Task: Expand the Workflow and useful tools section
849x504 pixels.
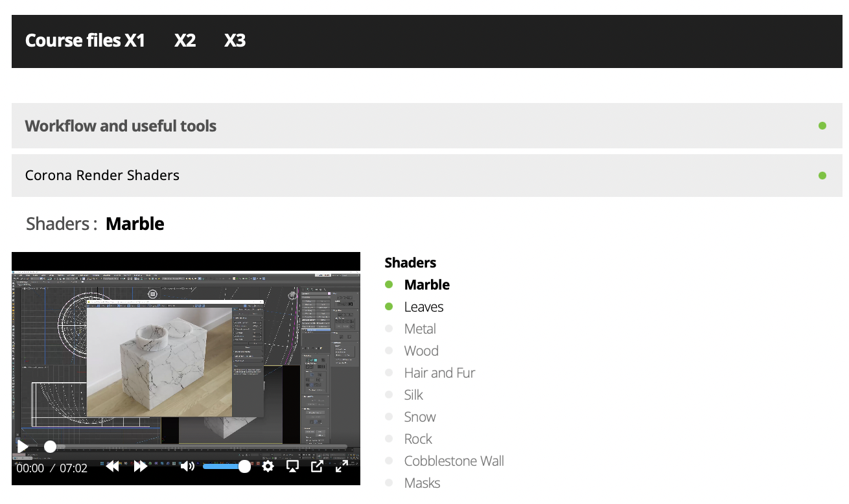Action: (121, 126)
